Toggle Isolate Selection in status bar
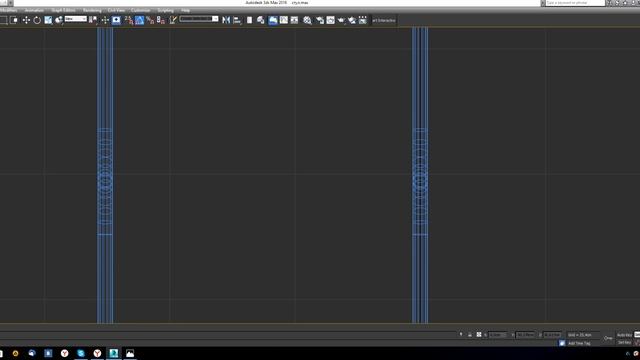Viewport: 640px width, 360px height. [461, 334]
